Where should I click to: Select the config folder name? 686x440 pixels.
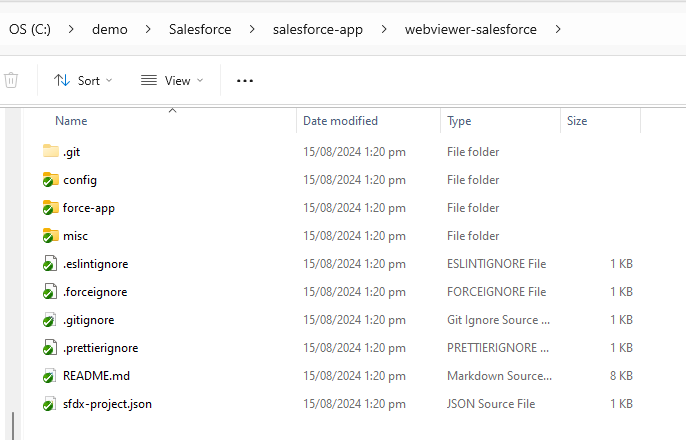coord(80,180)
